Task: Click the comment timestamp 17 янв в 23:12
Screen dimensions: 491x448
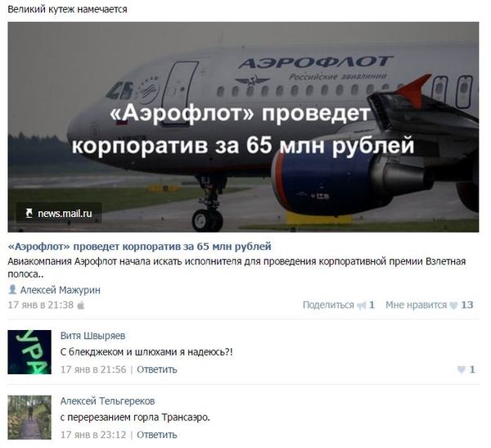Action: [93, 435]
